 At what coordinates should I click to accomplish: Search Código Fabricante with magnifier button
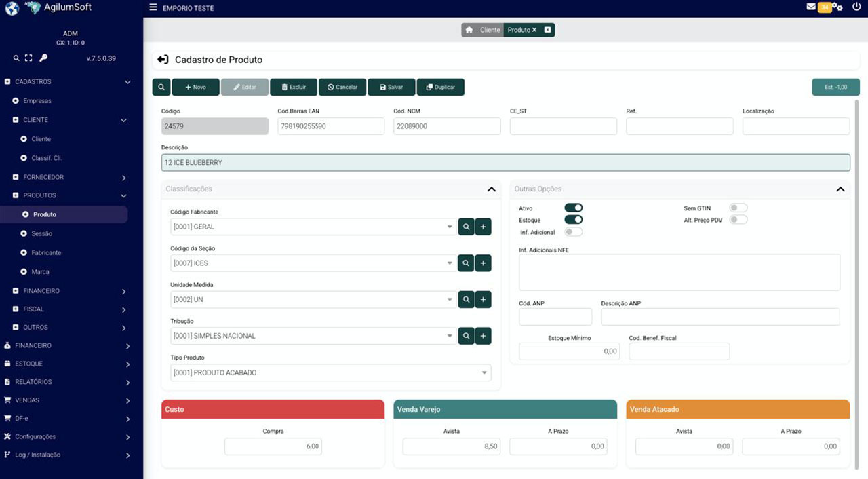click(x=466, y=227)
